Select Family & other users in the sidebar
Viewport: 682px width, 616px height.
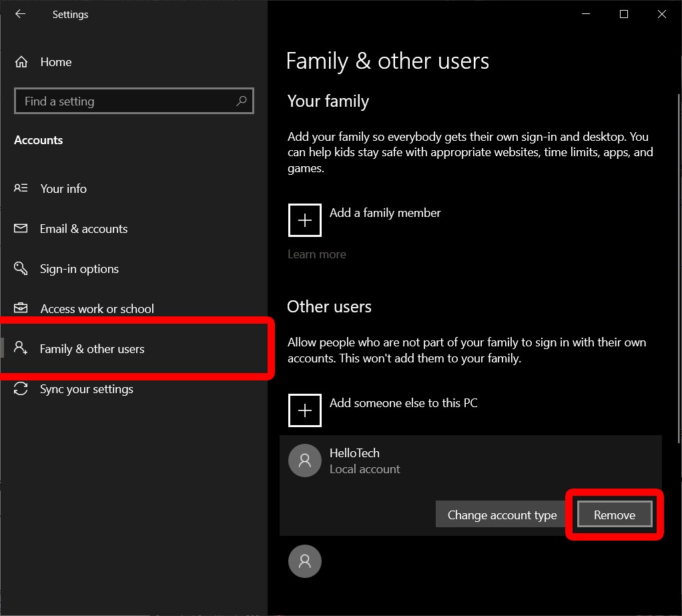click(x=91, y=348)
